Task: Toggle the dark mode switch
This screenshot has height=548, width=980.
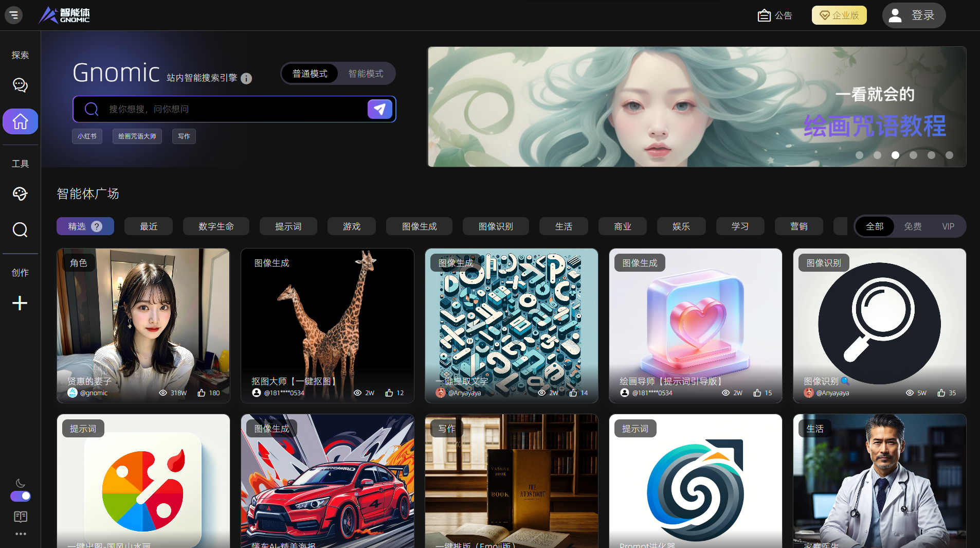Action: click(21, 496)
